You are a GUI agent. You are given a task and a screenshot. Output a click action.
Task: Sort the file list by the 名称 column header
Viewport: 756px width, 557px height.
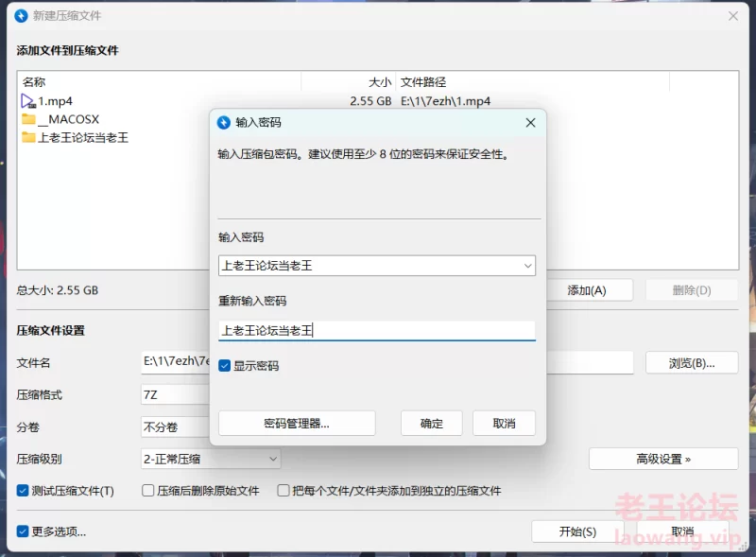point(34,82)
